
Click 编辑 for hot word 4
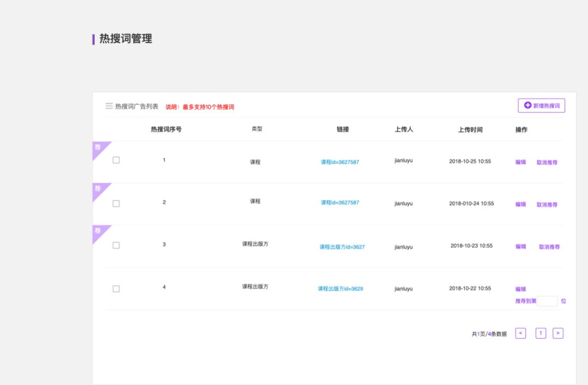(520, 289)
